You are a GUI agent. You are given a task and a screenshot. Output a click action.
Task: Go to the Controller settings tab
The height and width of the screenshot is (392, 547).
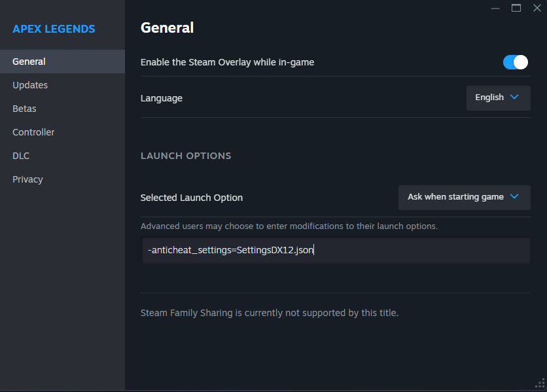pyautogui.click(x=33, y=132)
